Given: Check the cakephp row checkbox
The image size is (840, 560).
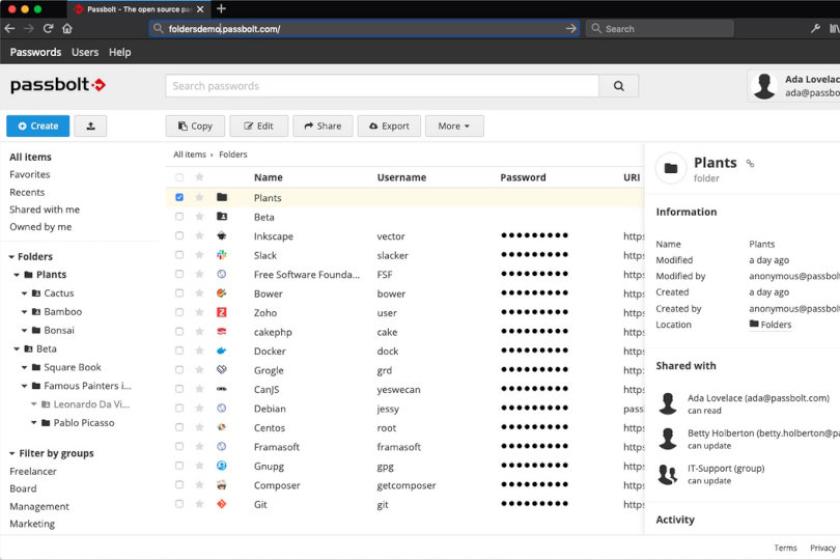Looking at the screenshot, I should coord(179,332).
